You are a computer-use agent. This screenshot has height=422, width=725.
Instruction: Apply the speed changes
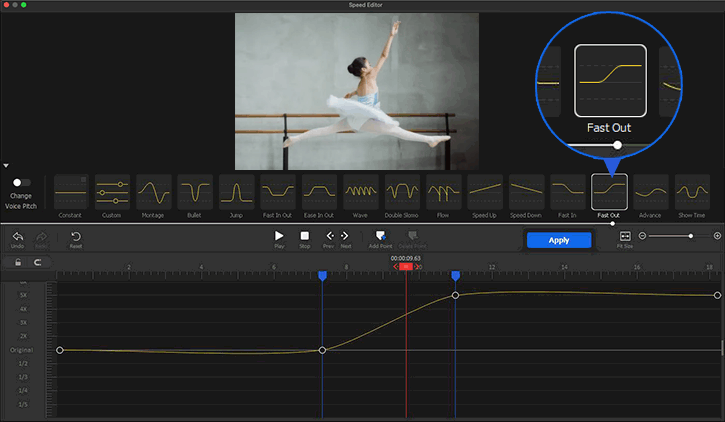click(558, 240)
